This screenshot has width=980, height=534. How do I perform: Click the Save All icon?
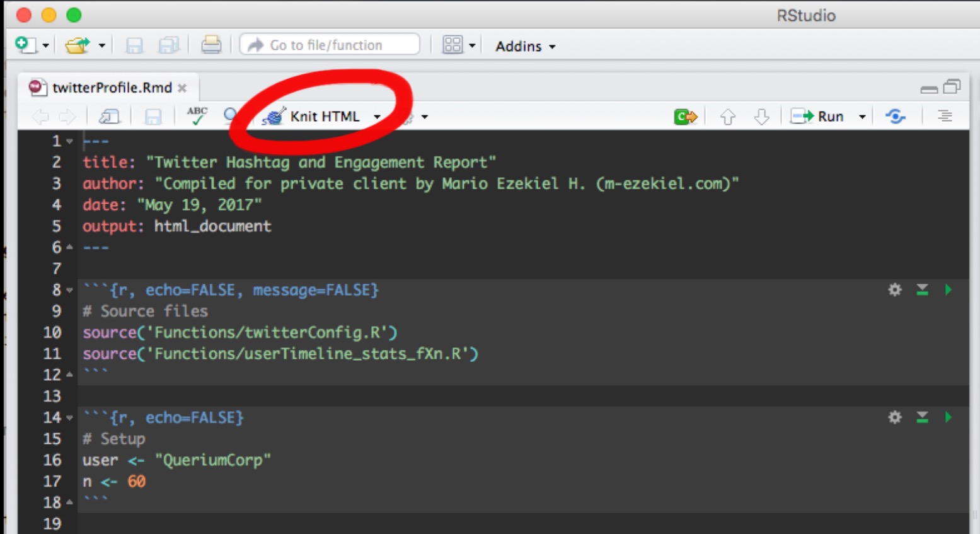click(x=169, y=45)
